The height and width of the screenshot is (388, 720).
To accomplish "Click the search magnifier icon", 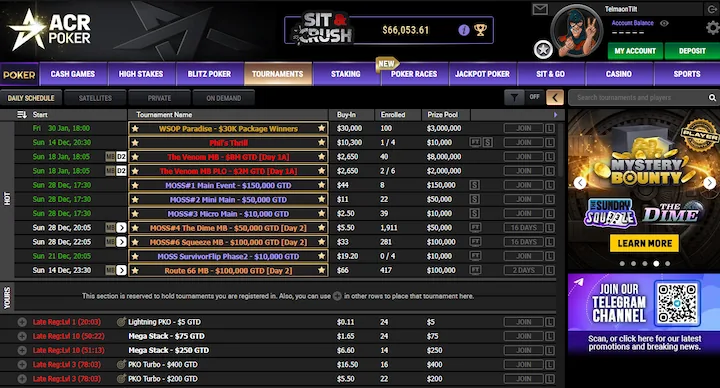I will pyautogui.click(x=712, y=97).
